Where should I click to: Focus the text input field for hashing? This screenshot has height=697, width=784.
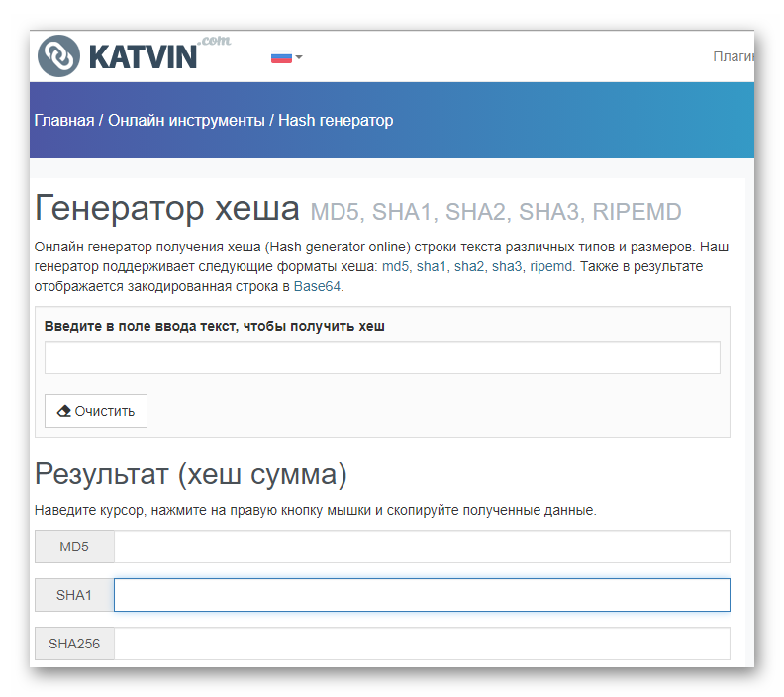click(x=382, y=357)
